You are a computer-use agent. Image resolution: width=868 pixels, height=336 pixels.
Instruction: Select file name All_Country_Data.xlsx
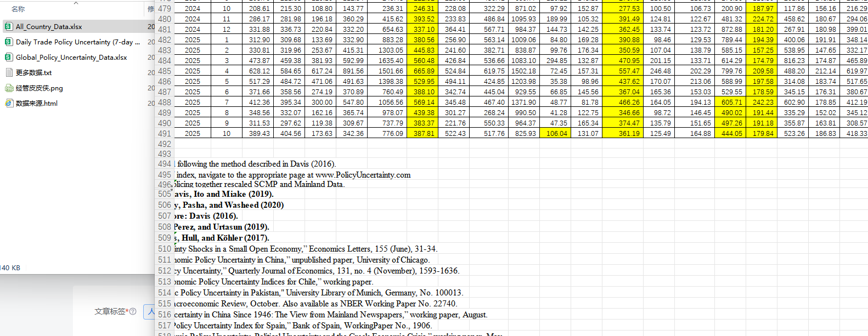[49, 26]
